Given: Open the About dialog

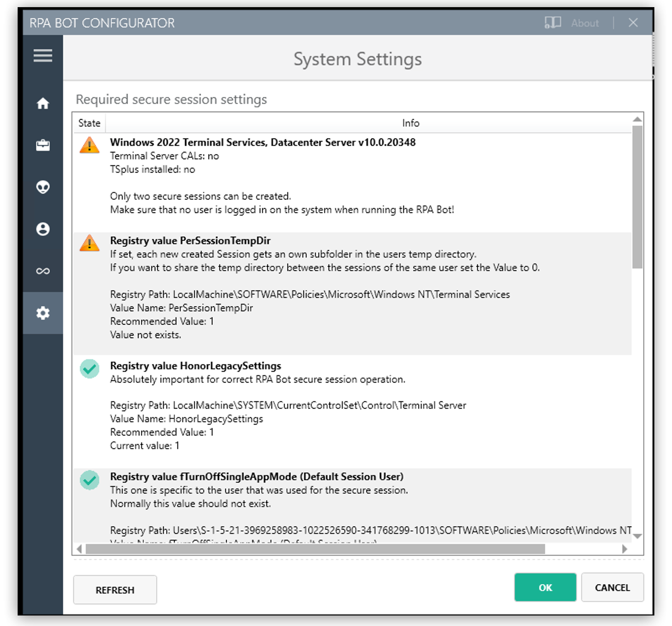Looking at the screenshot, I should (585, 23).
